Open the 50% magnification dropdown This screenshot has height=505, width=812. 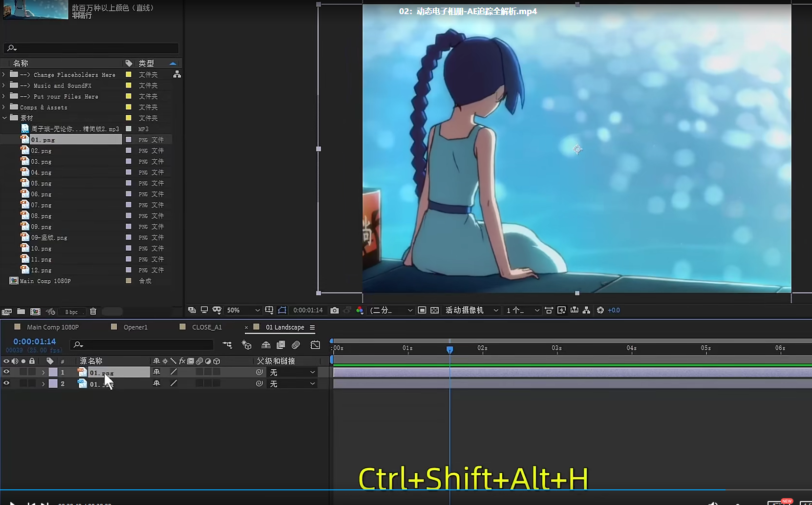coord(243,310)
